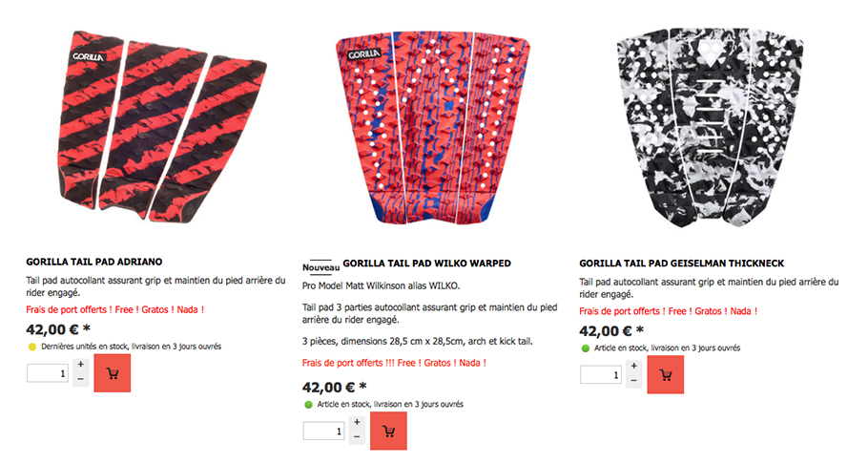Open Gorilla Tail Pad Wilko Warped title
The height and width of the screenshot is (464, 868).
(x=426, y=264)
